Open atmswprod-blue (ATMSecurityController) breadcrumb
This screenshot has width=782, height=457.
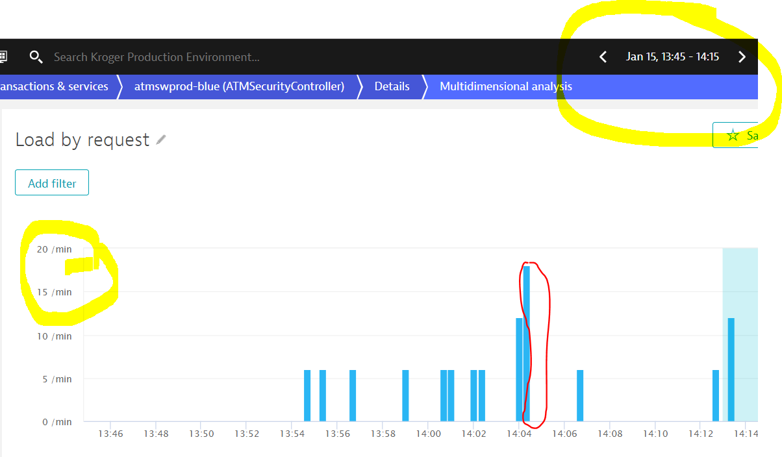pyautogui.click(x=239, y=86)
